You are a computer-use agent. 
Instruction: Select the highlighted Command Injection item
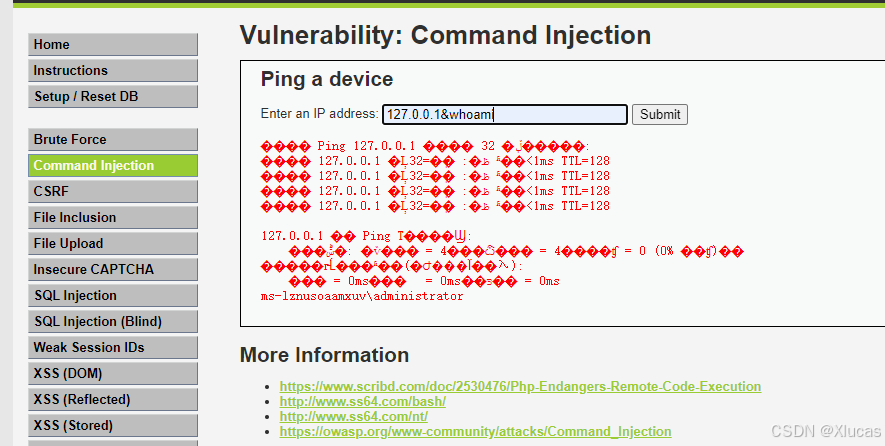[113, 165]
